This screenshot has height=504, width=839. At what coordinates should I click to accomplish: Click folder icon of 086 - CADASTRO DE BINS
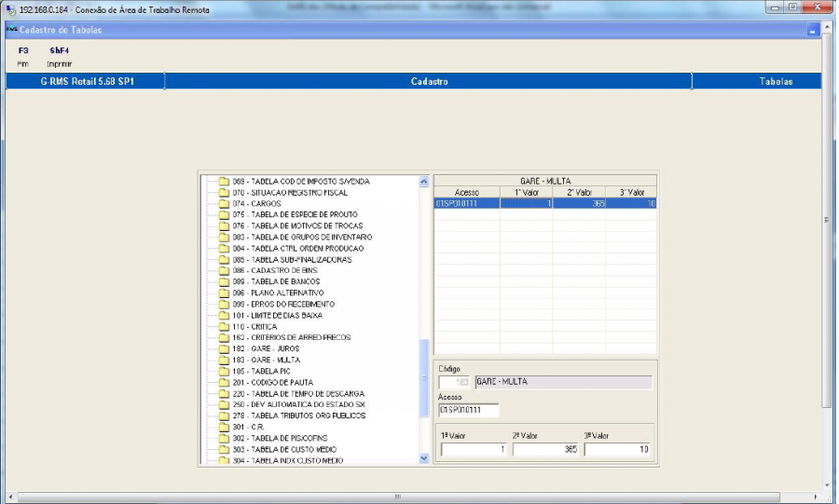(x=224, y=271)
